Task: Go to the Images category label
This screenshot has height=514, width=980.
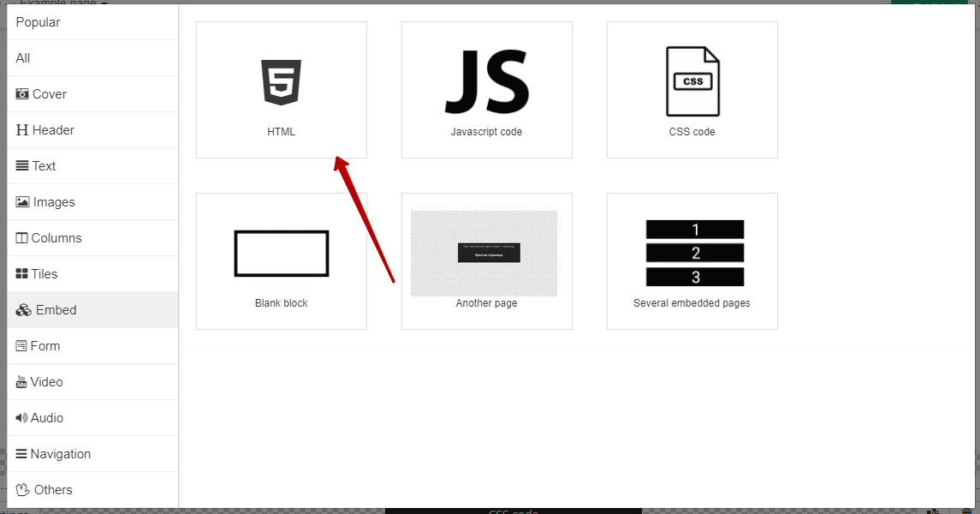Action: [x=54, y=202]
